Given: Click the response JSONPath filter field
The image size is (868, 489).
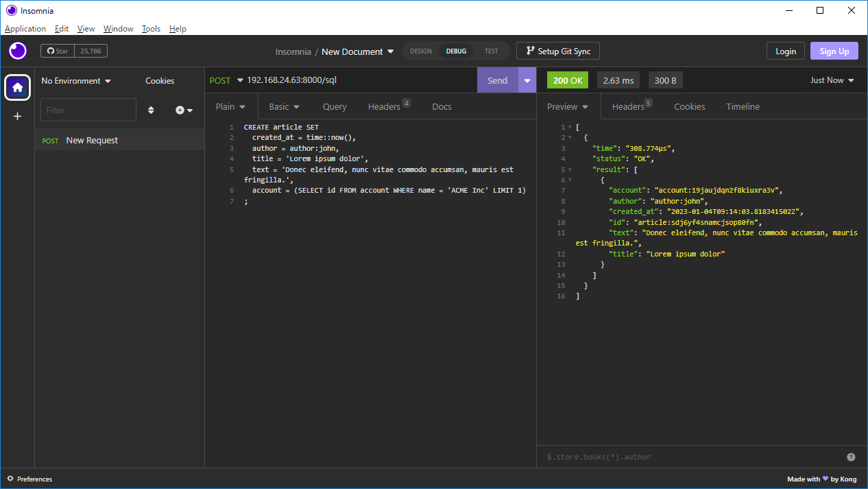Looking at the screenshot, I should click(691, 457).
